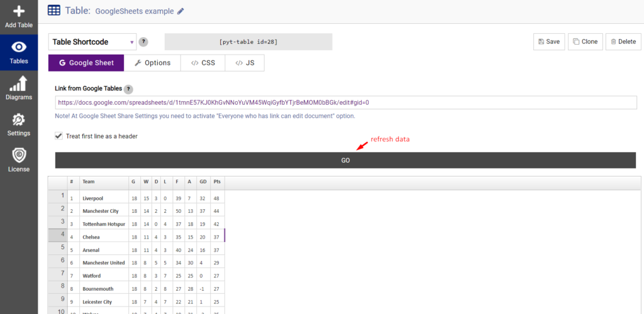Image resolution: width=644 pixels, height=314 pixels.
Task: Click the Clone button
Action: click(586, 42)
